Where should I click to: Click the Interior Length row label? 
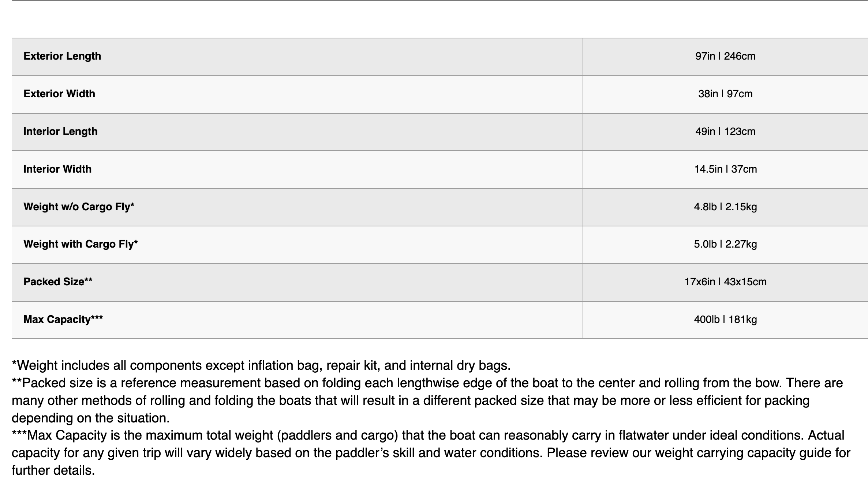click(x=60, y=132)
